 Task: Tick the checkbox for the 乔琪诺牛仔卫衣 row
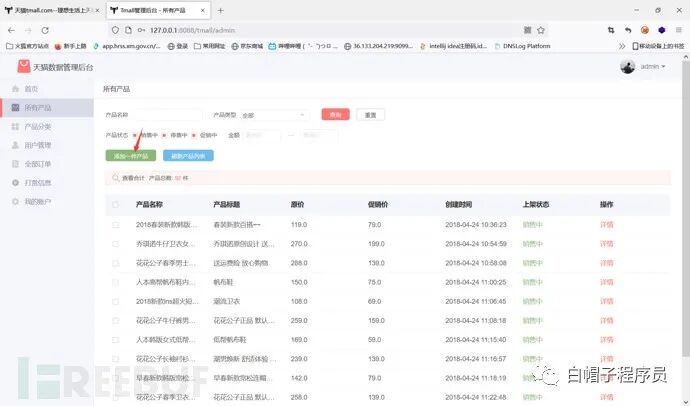[115, 244]
